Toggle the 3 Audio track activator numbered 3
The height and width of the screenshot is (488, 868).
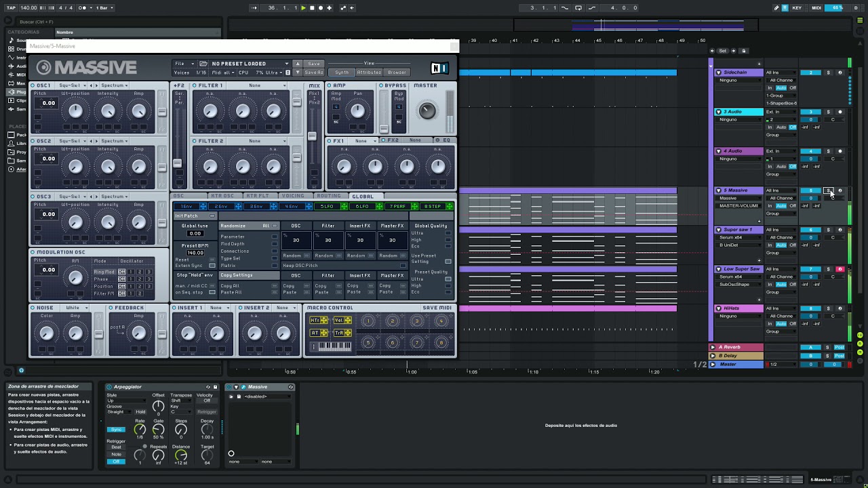pos(810,112)
